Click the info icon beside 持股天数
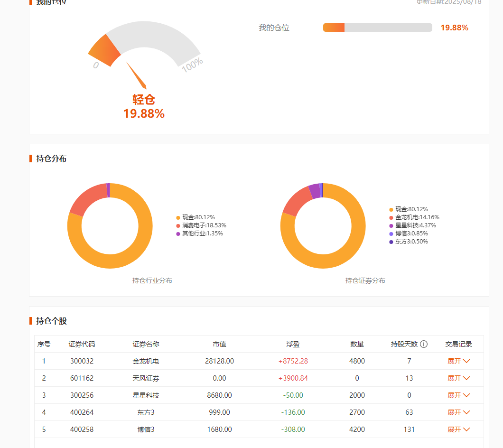This screenshot has height=448, width=503. (424, 344)
